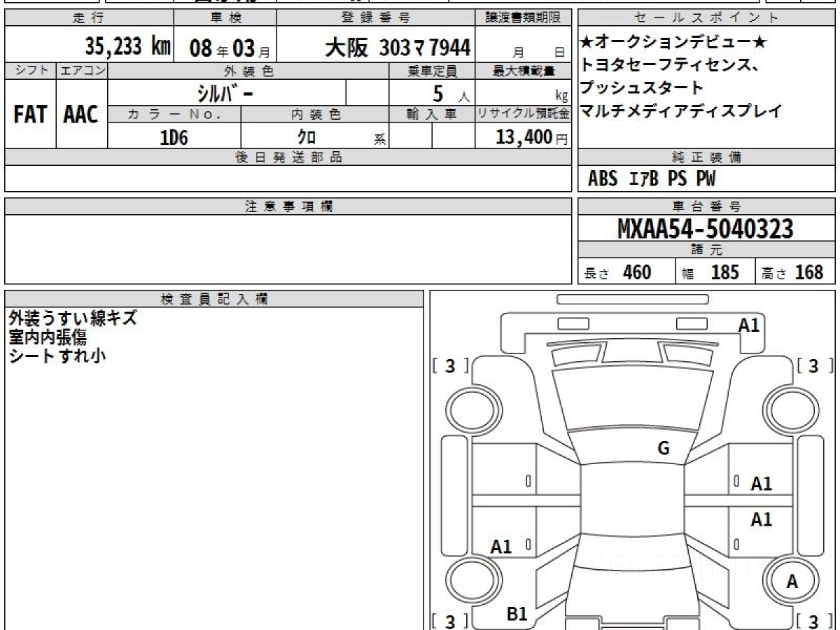Viewport: 840px width, 630px height.
Task: Click the 登録番号 header
Action: [377, 18]
